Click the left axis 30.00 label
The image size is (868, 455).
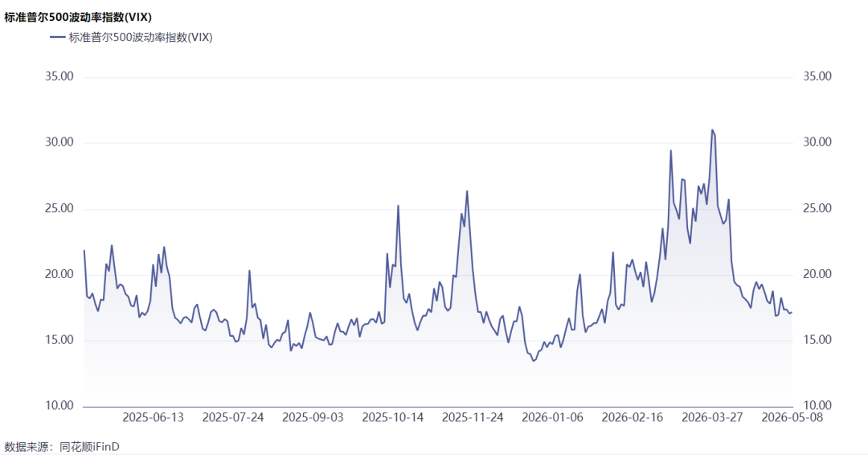click(x=59, y=142)
